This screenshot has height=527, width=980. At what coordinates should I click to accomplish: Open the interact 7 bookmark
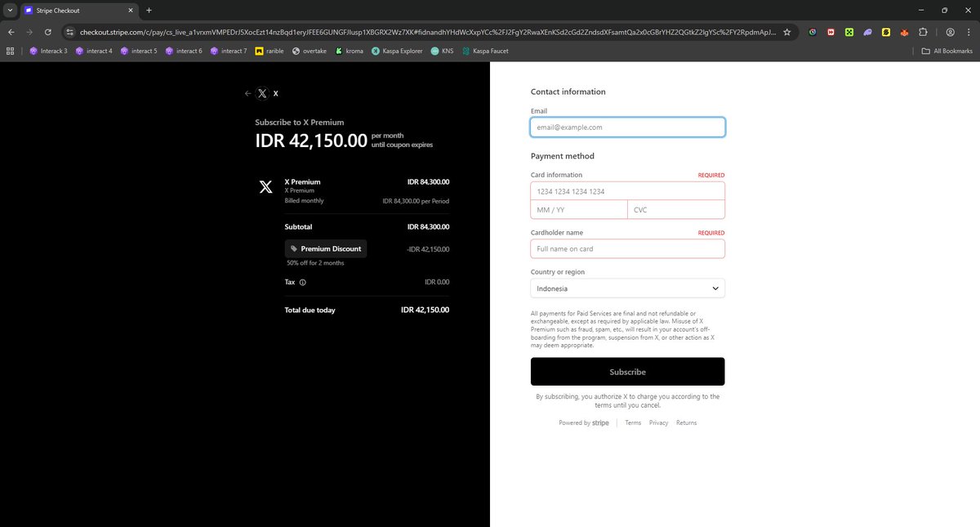[229, 51]
